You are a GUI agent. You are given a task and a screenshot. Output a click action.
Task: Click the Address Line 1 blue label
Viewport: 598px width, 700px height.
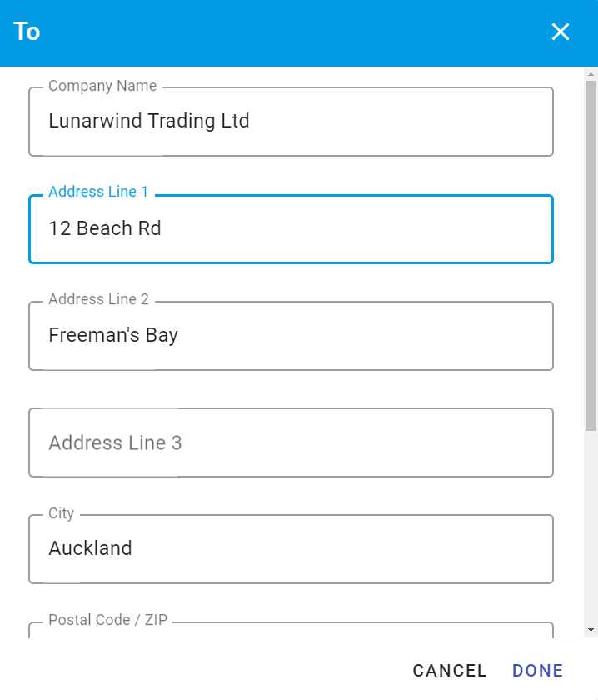(x=98, y=192)
